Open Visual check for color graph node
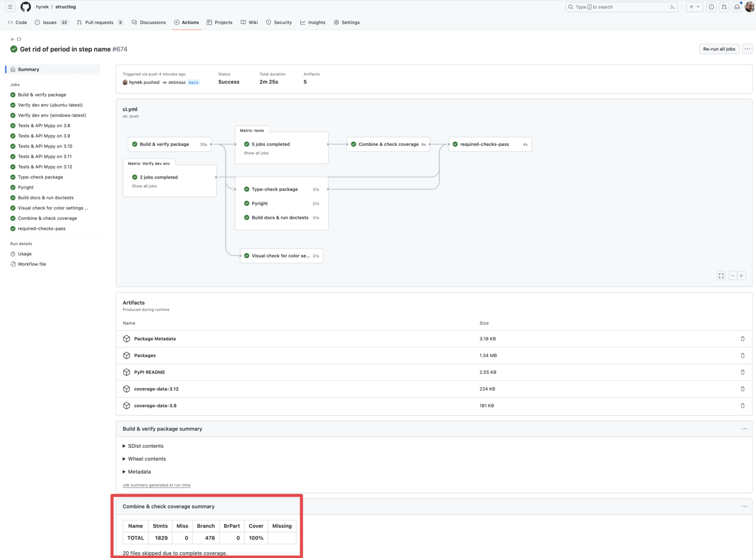Image resolution: width=756 pixels, height=558 pixels. click(x=281, y=255)
